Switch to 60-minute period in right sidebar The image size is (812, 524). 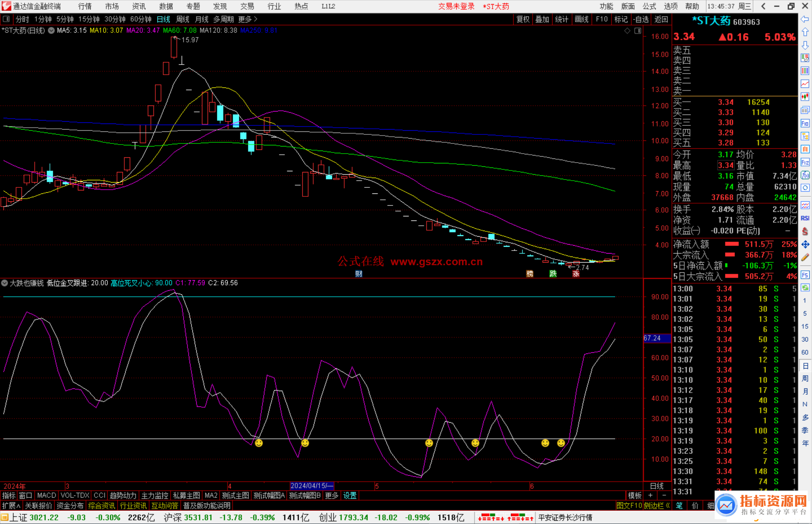point(805,352)
